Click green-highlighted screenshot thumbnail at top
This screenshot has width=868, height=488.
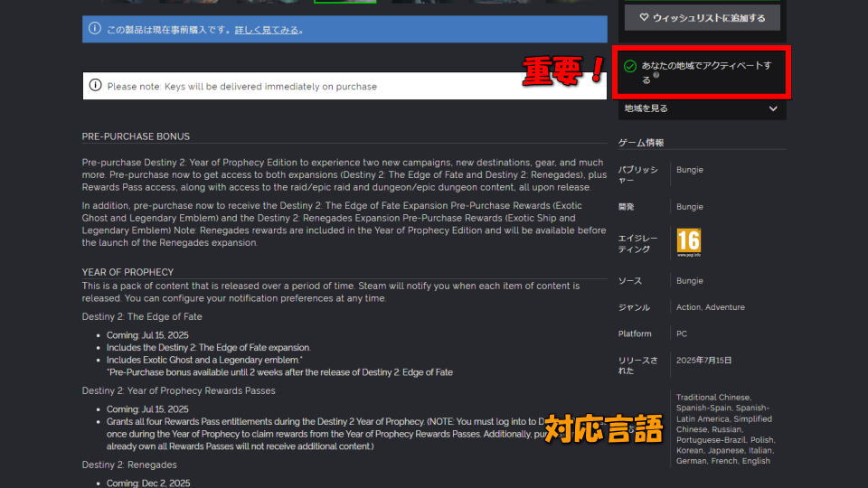point(344,2)
